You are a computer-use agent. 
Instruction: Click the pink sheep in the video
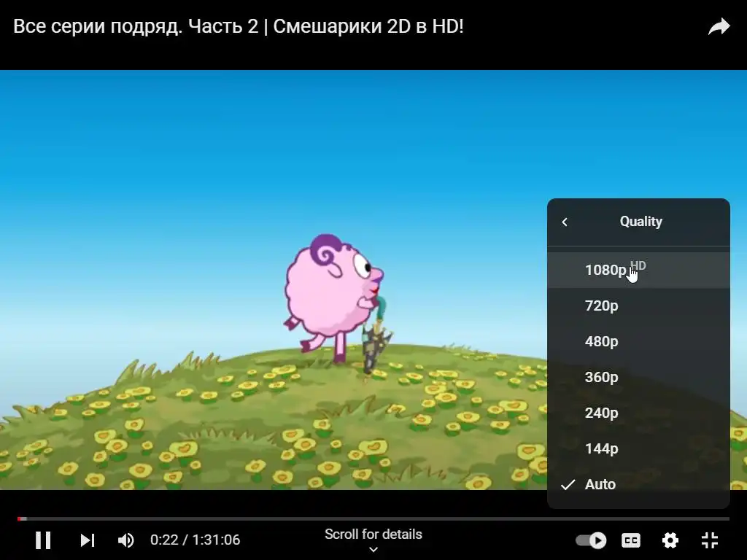[x=333, y=297]
